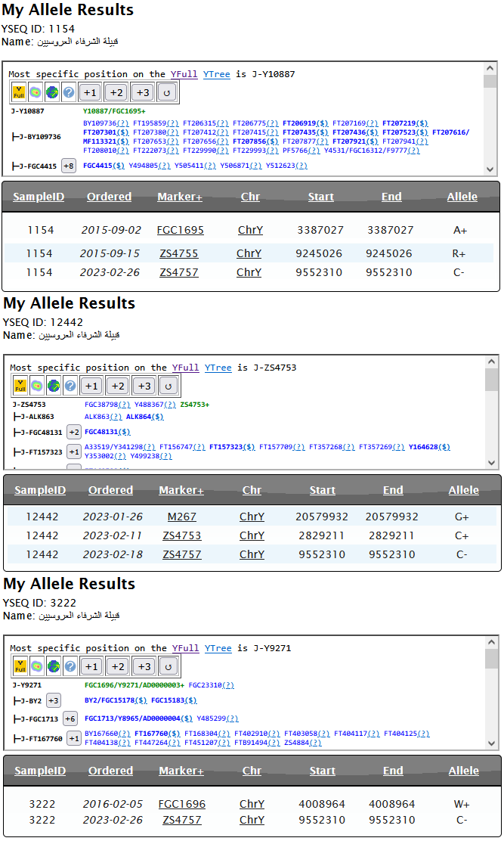
Task: Click refresh icon in the J-Y10887 panel toolbar
Action: [x=166, y=93]
